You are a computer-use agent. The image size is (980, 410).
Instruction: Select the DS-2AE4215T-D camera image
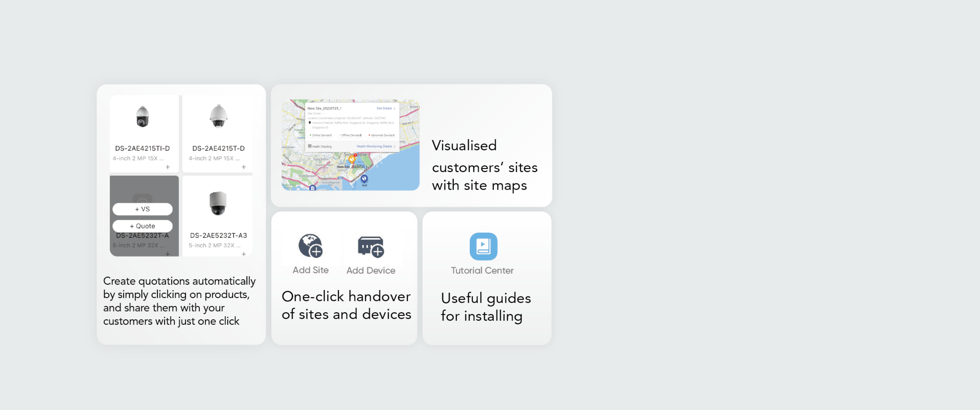click(x=218, y=116)
